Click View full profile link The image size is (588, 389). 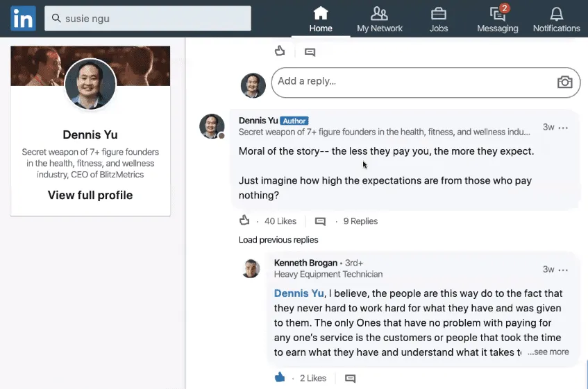(x=90, y=195)
